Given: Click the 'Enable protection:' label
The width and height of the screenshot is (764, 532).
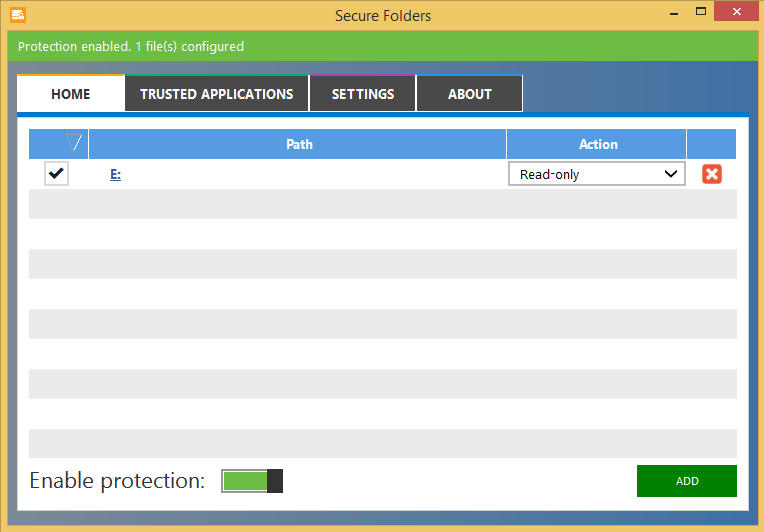Looking at the screenshot, I should pyautogui.click(x=117, y=481).
